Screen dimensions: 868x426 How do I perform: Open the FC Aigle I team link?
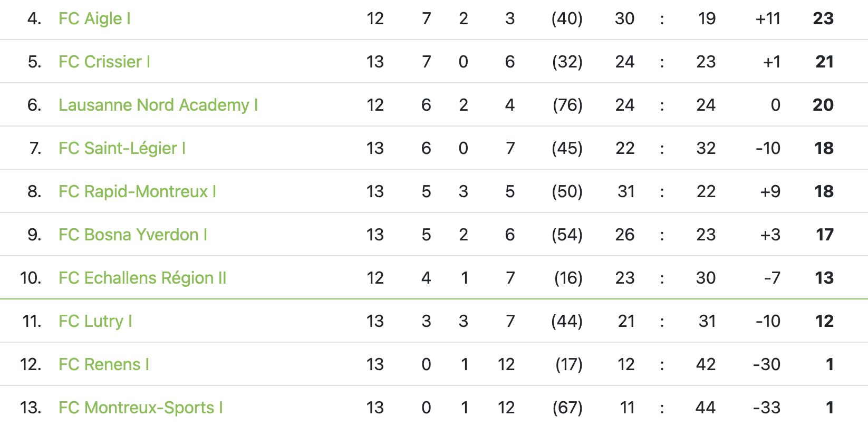click(x=94, y=19)
